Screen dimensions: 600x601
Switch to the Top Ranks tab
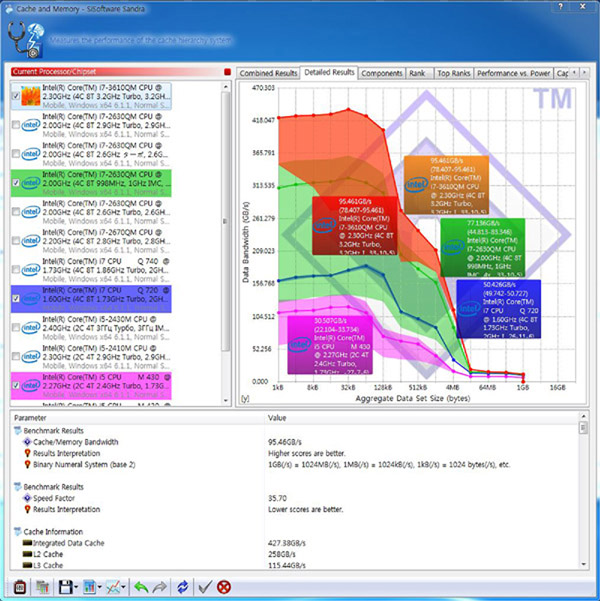(x=454, y=73)
